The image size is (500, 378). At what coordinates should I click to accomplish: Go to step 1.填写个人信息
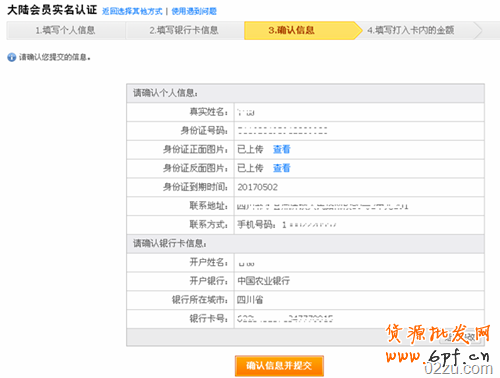coord(66,30)
